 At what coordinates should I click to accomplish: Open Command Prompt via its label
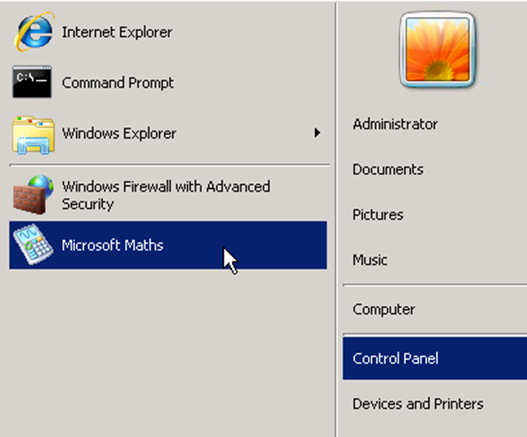click(x=118, y=83)
